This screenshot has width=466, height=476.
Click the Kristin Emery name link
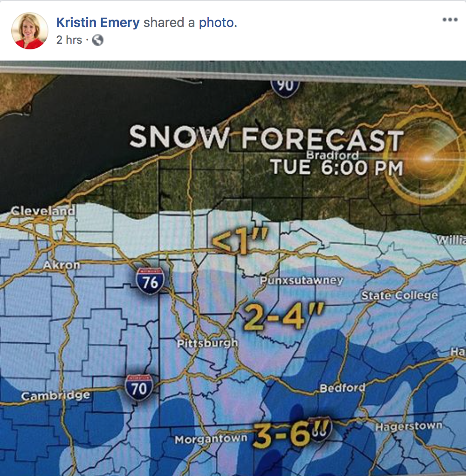(x=98, y=23)
